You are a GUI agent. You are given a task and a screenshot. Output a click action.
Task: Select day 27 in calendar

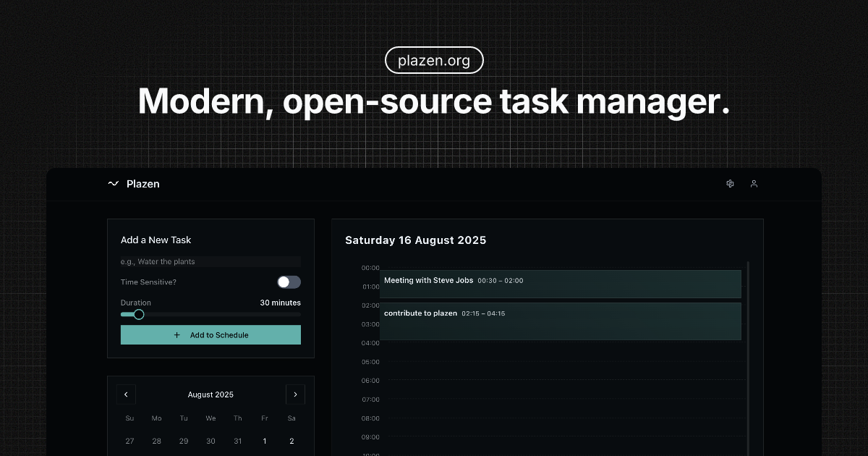129,441
